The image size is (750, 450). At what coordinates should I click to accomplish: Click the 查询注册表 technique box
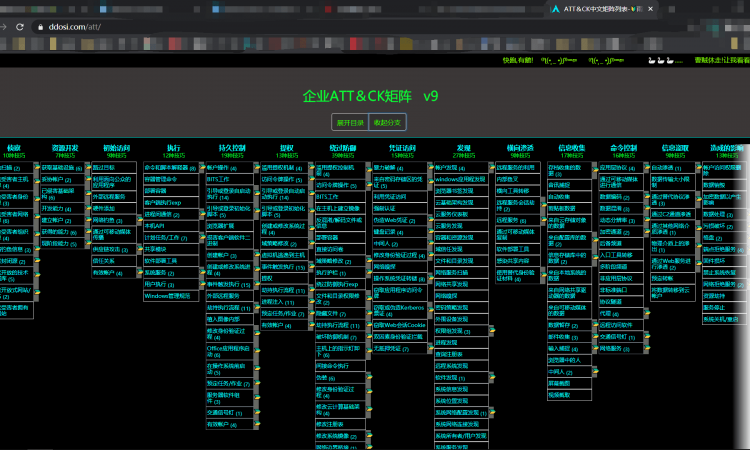[x=461, y=354]
